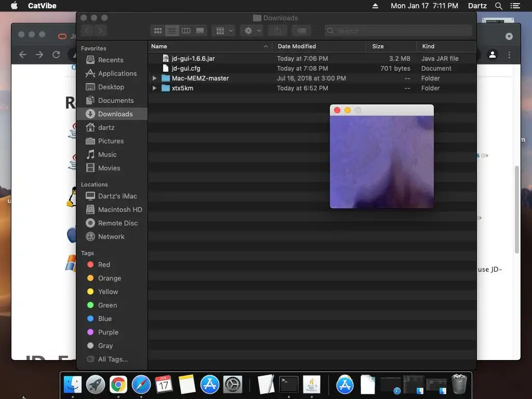Select the Orange tag

112,278
